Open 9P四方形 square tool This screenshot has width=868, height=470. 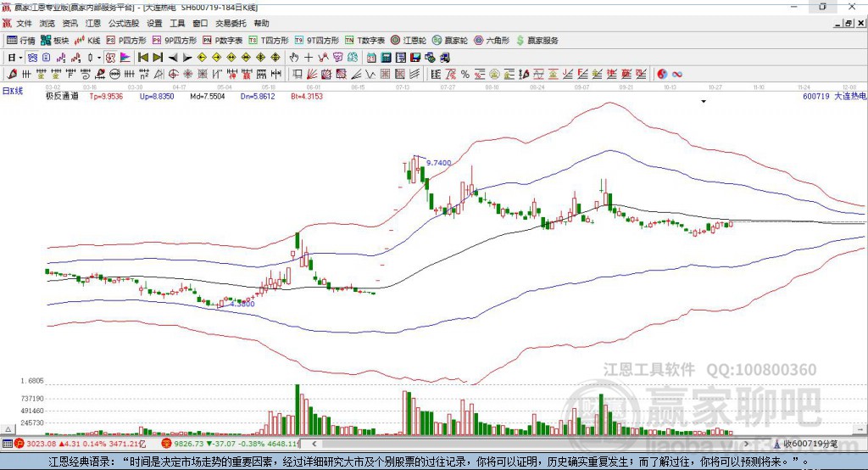click(175, 41)
